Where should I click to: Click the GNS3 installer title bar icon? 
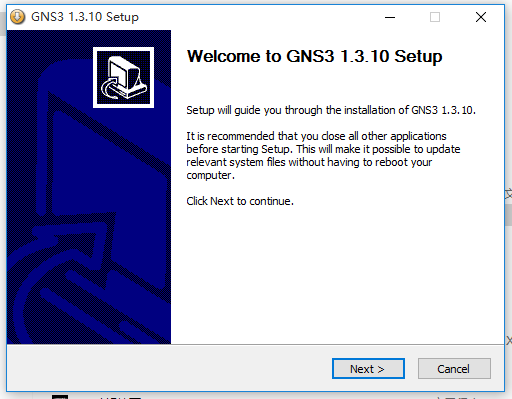[17, 17]
